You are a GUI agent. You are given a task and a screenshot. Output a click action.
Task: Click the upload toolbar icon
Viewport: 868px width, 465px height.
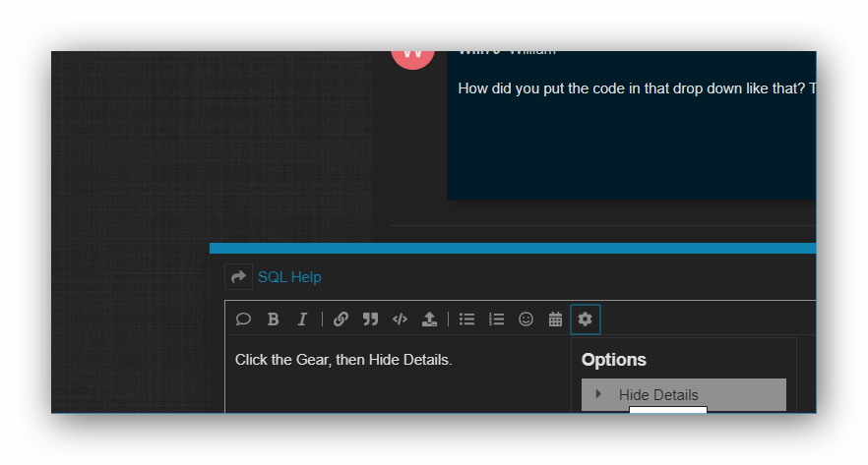[429, 320]
